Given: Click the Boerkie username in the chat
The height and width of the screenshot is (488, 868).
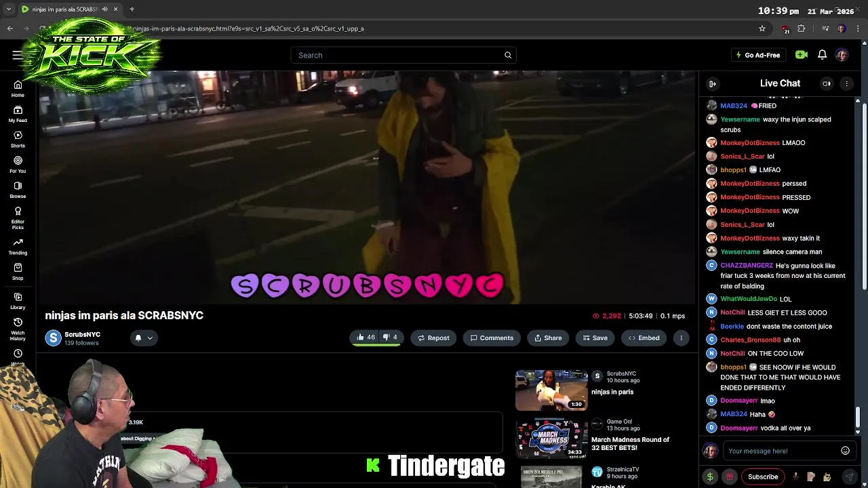Looking at the screenshot, I should point(732,326).
